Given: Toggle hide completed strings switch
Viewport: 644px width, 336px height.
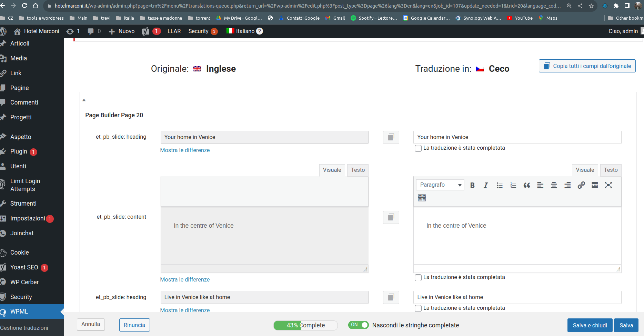Looking at the screenshot, I should 358,325.
